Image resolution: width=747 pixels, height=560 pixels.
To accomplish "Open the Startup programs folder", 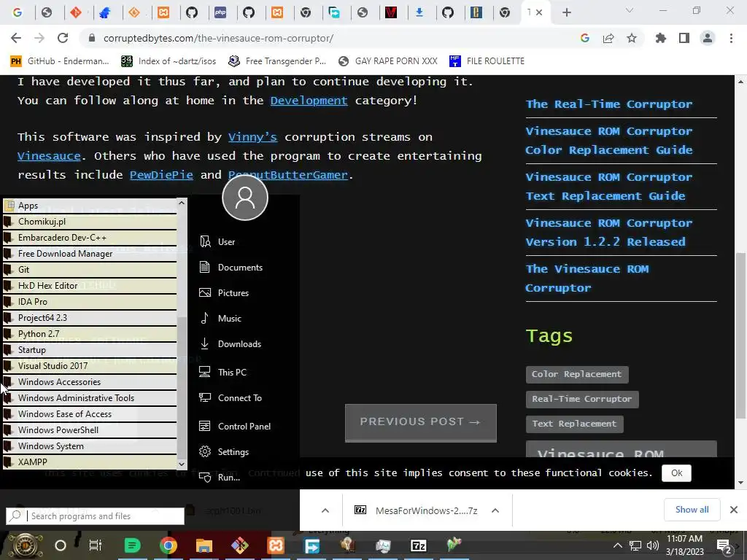I will 90,350.
